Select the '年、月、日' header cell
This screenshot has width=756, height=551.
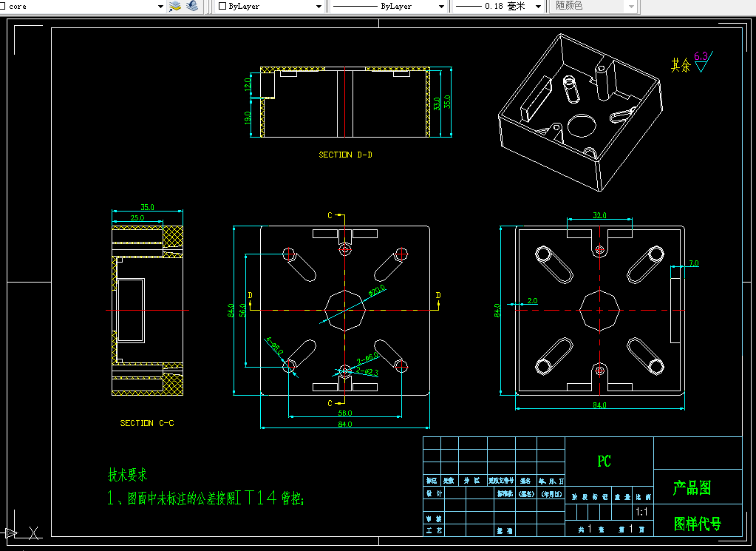click(x=551, y=481)
